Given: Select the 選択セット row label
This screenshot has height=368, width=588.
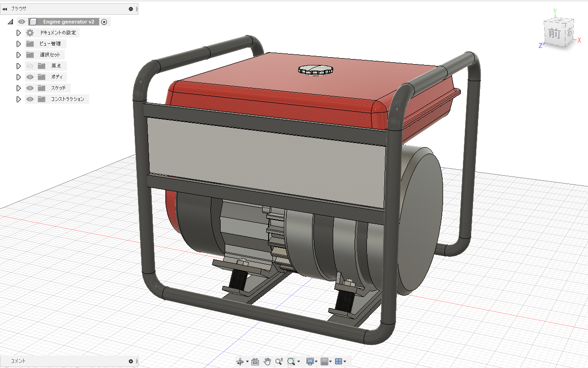Looking at the screenshot, I should 50,55.
